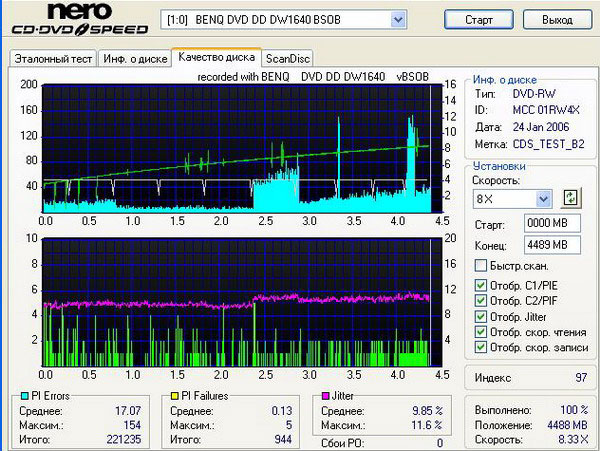Viewport: 600px width, 451px height.
Task: Click the yellow PI Failures legend swatch
Action: tap(174, 396)
